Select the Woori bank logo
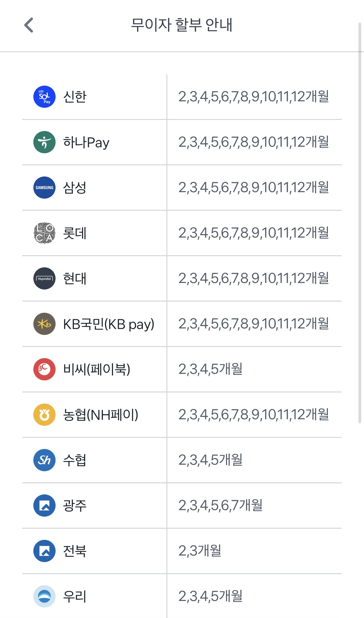Screen dimensions: 364x618 pyautogui.click(x=44, y=596)
